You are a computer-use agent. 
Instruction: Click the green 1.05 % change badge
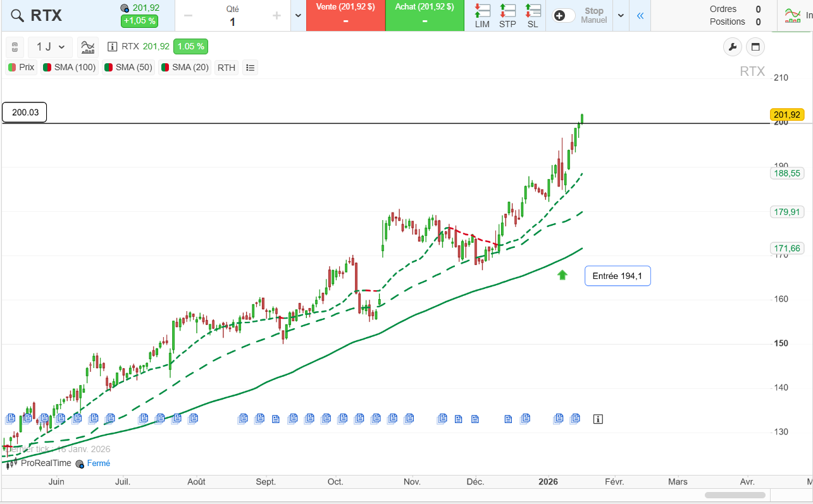[x=190, y=46]
